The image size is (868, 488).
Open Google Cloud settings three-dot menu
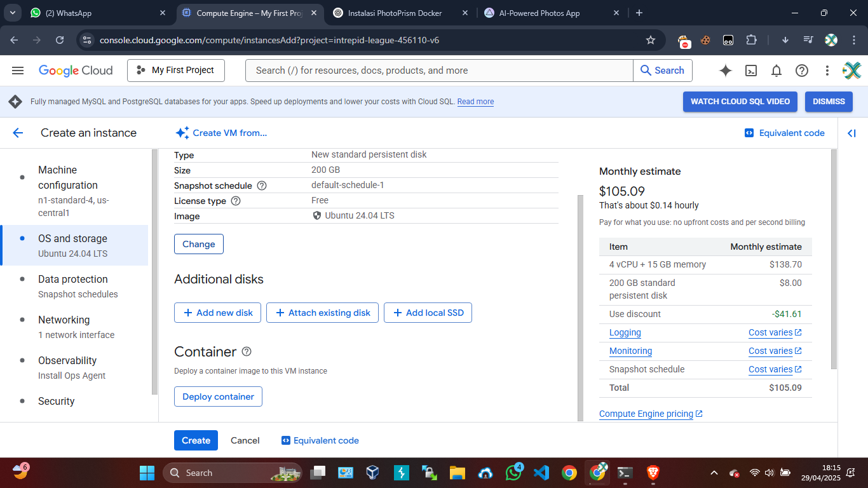[827, 71]
